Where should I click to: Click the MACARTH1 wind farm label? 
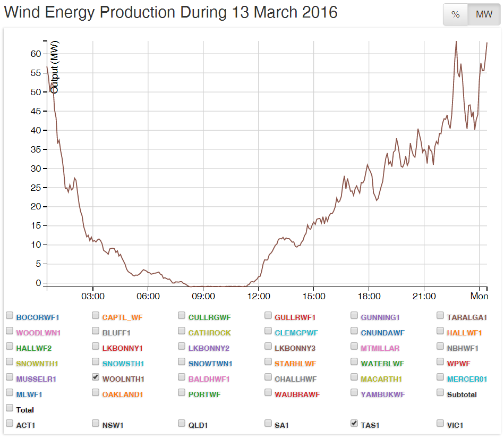coord(381,380)
